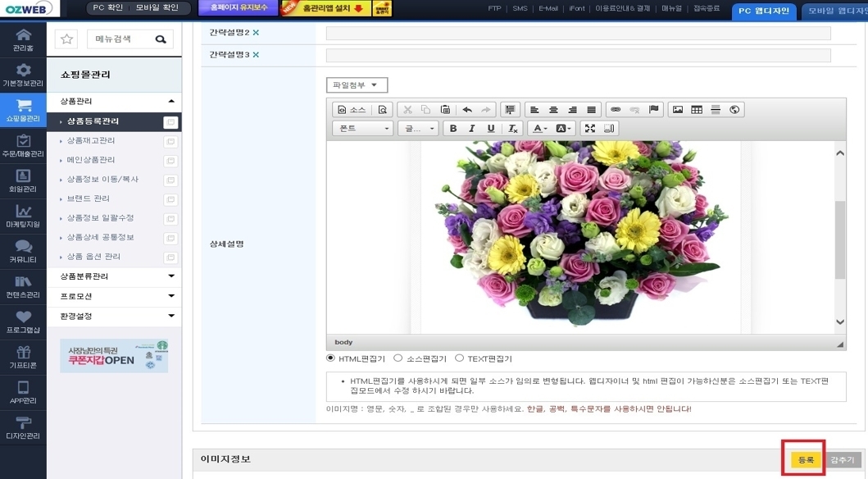
Task: Toggle italic text in editor toolbar
Action: tap(471, 129)
